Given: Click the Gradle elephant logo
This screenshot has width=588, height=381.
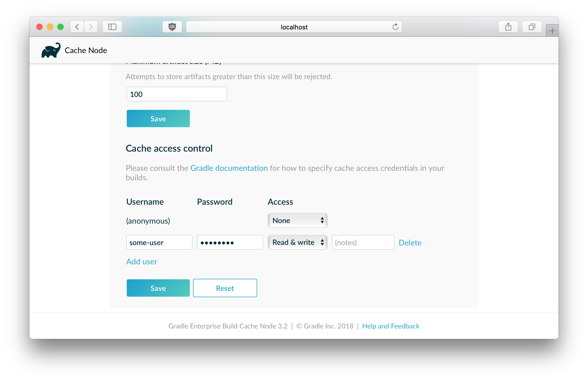Looking at the screenshot, I should coord(51,50).
